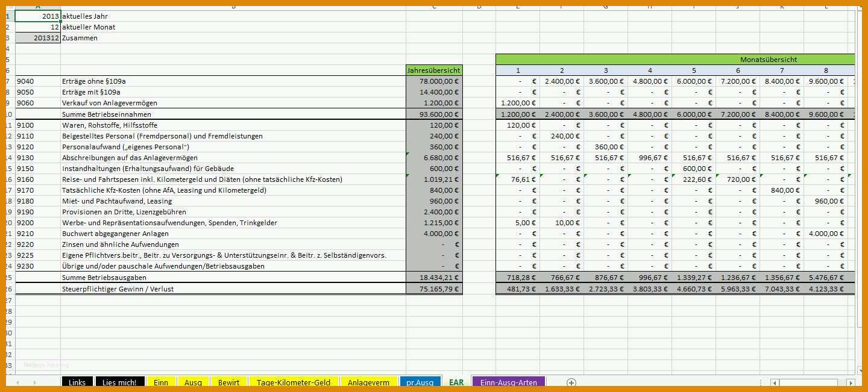Click the 'aktuelles Jahr' label cell

(85, 16)
